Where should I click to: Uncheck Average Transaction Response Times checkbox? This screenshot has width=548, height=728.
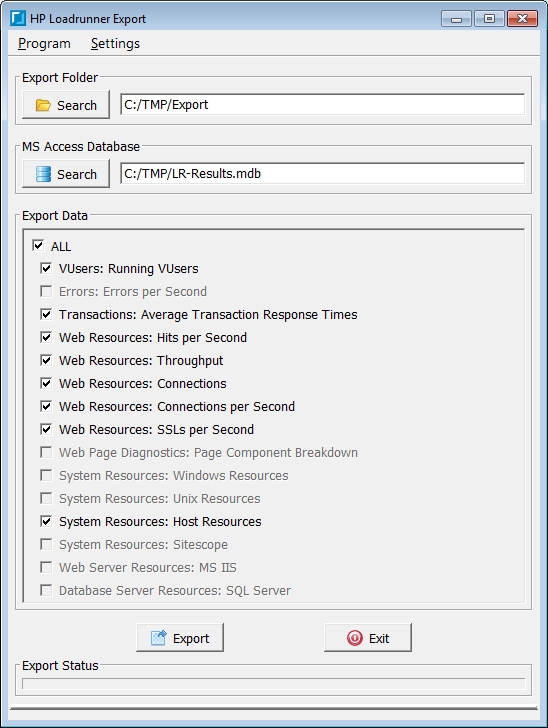point(46,314)
